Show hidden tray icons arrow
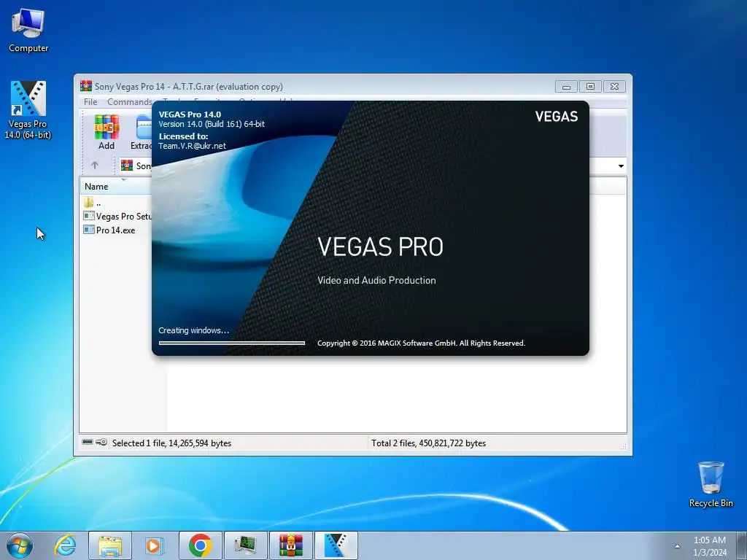This screenshot has height=560, width=747. [677, 546]
